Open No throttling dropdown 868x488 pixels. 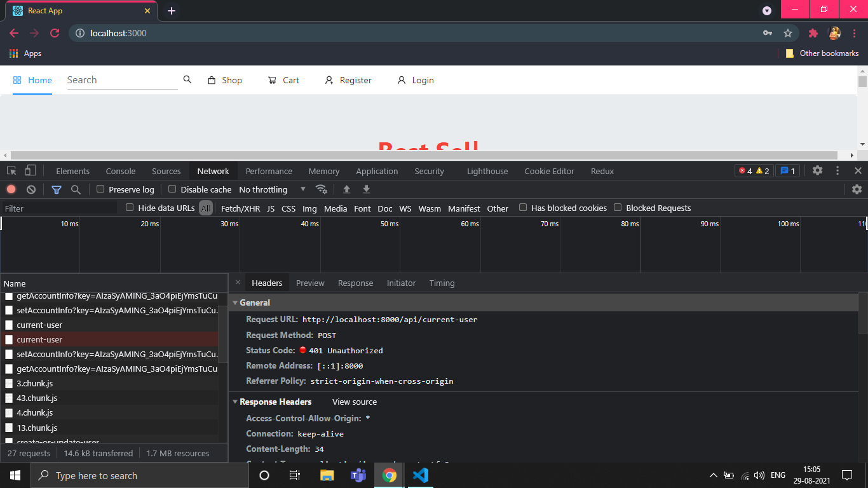(273, 189)
